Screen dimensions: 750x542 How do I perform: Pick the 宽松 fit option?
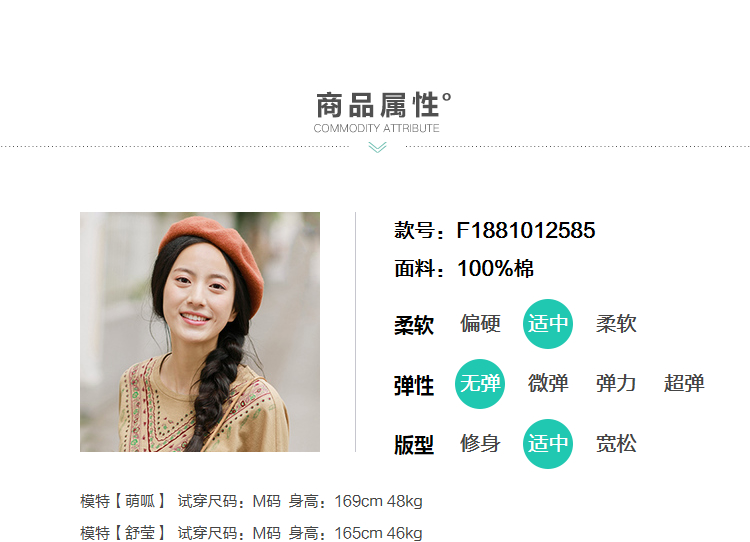616,443
